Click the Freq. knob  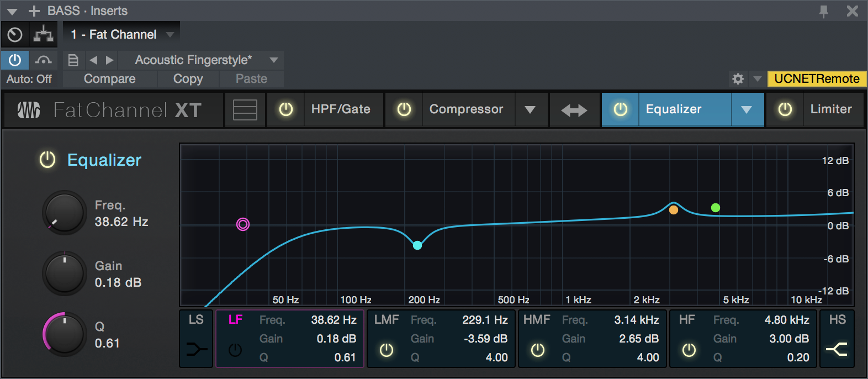tap(65, 213)
